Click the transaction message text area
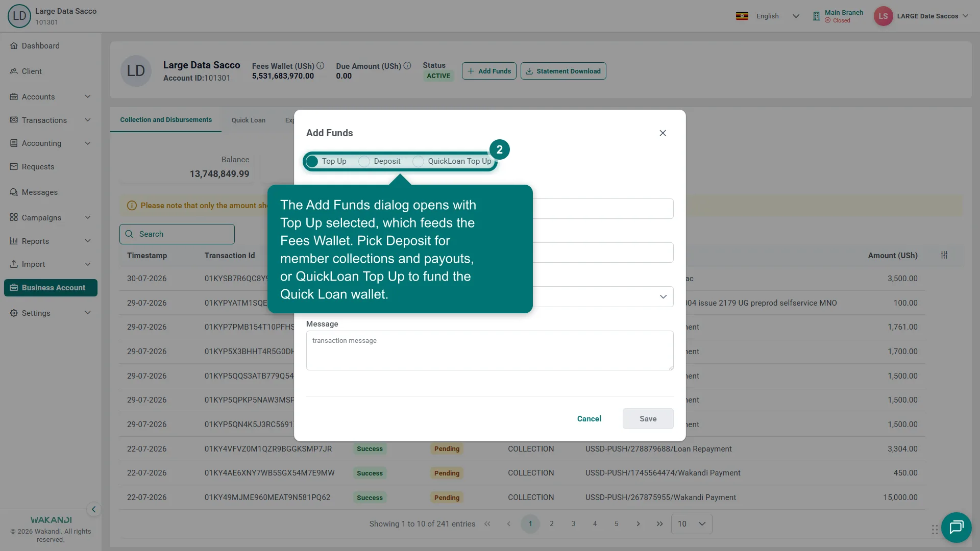This screenshot has height=551, width=980. [489, 350]
